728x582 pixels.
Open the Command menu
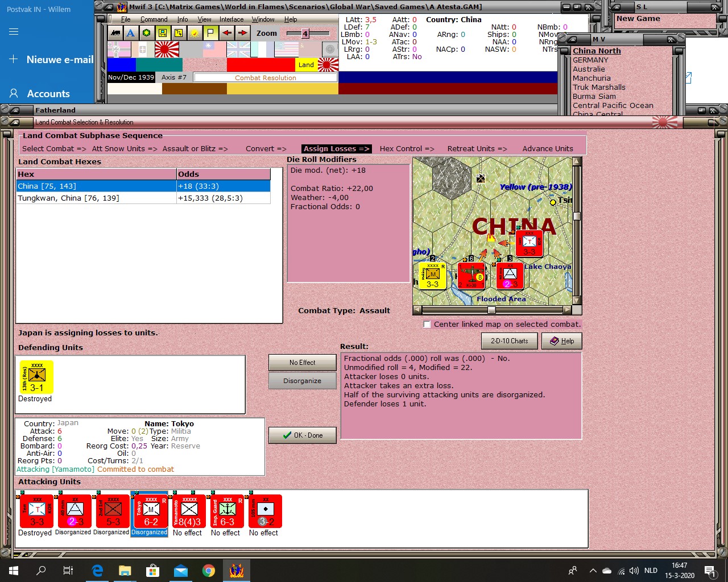tap(154, 19)
